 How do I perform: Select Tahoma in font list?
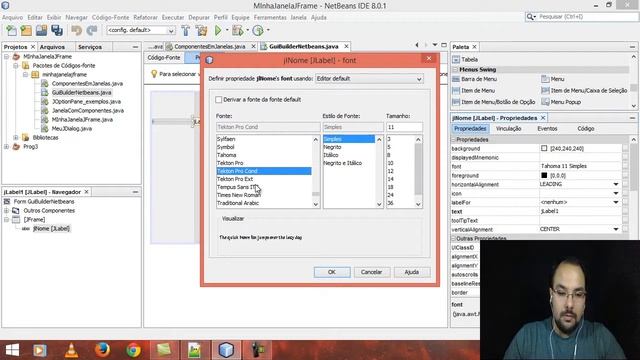click(x=227, y=155)
